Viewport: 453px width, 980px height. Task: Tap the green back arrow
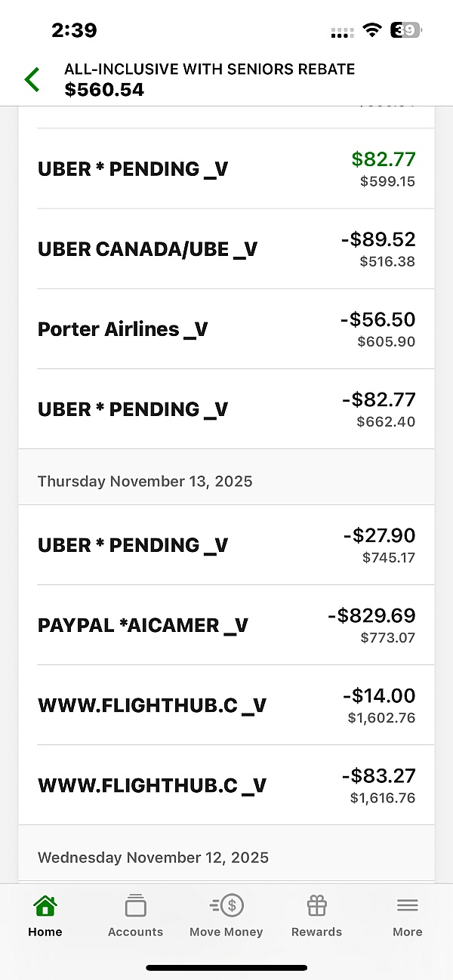[32, 79]
